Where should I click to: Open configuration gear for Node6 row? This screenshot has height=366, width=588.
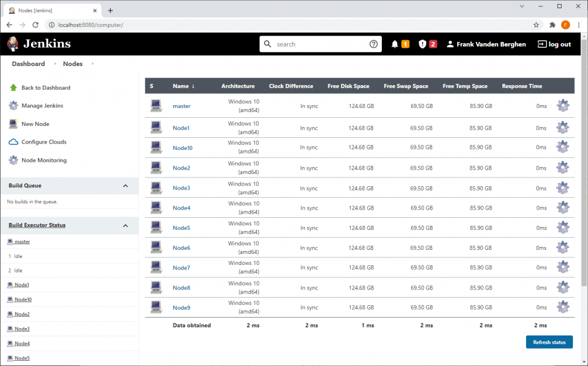click(x=563, y=248)
